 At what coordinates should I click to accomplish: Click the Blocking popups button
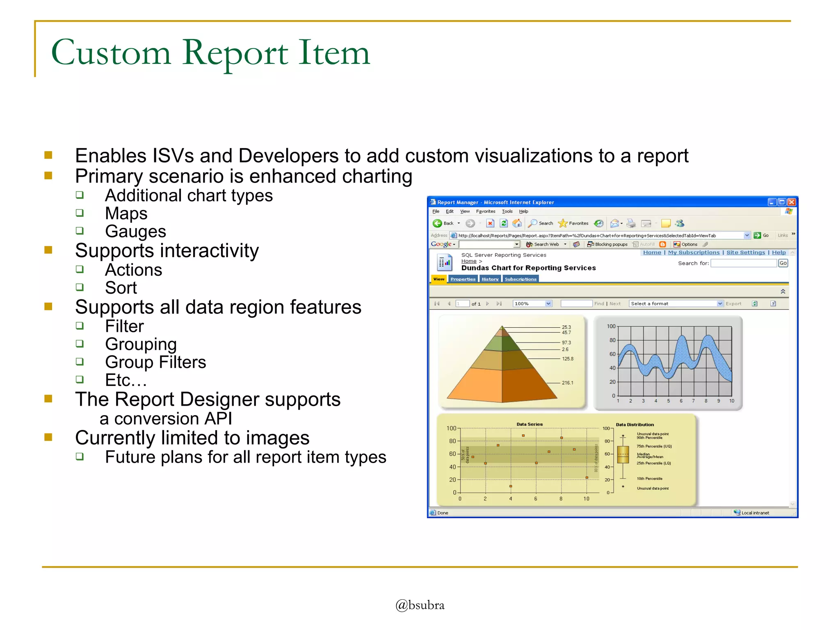[x=607, y=244]
